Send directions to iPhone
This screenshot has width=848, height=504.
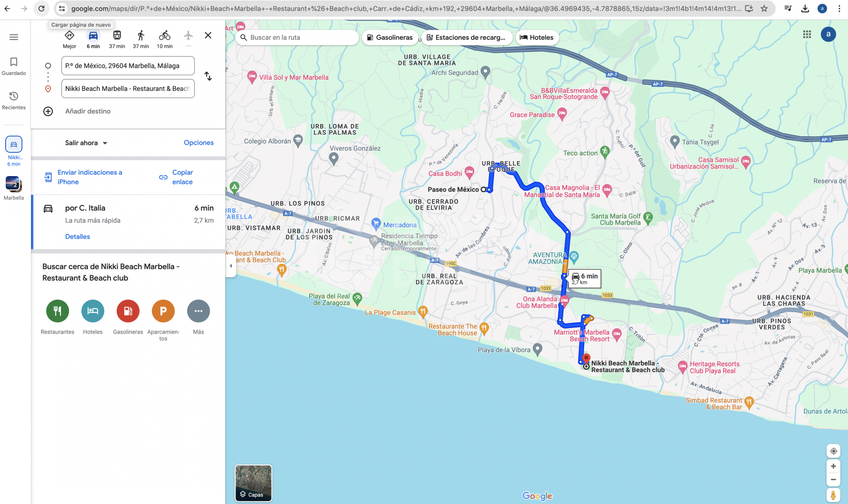(x=83, y=177)
